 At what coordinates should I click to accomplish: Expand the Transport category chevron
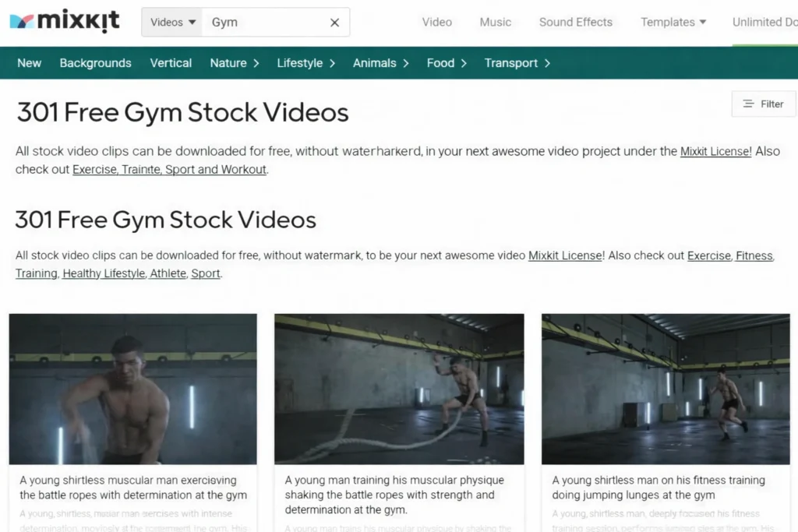547,63
